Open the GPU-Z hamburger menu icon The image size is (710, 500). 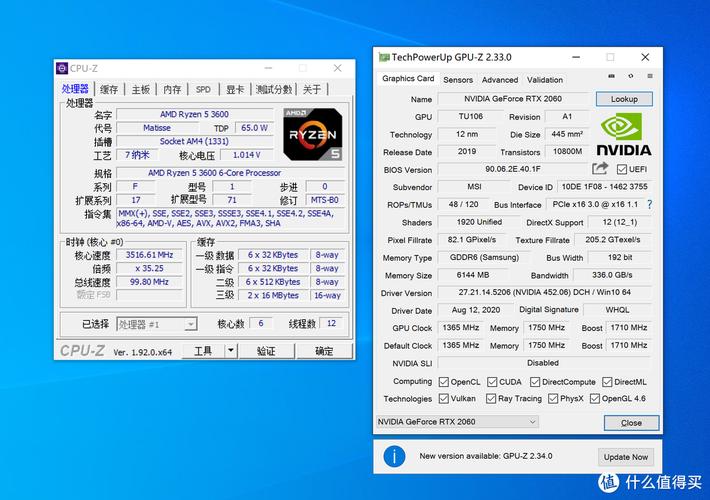tap(650, 76)
